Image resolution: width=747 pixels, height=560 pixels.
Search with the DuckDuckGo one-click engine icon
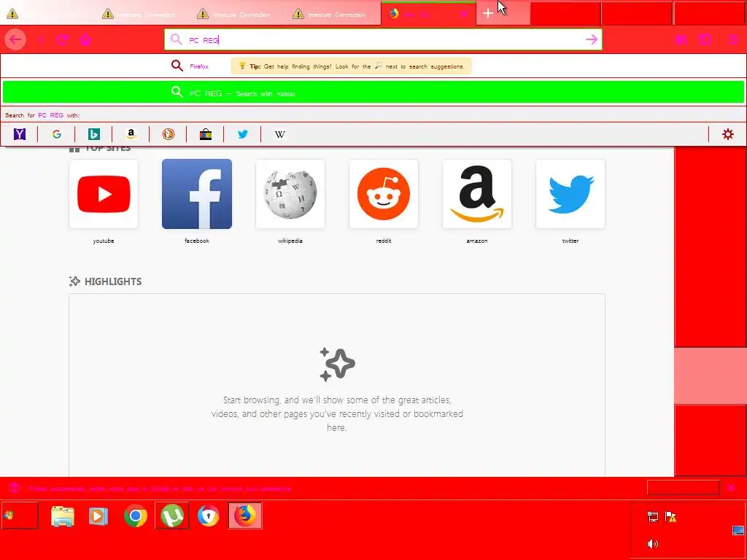[x=169, y=134]
